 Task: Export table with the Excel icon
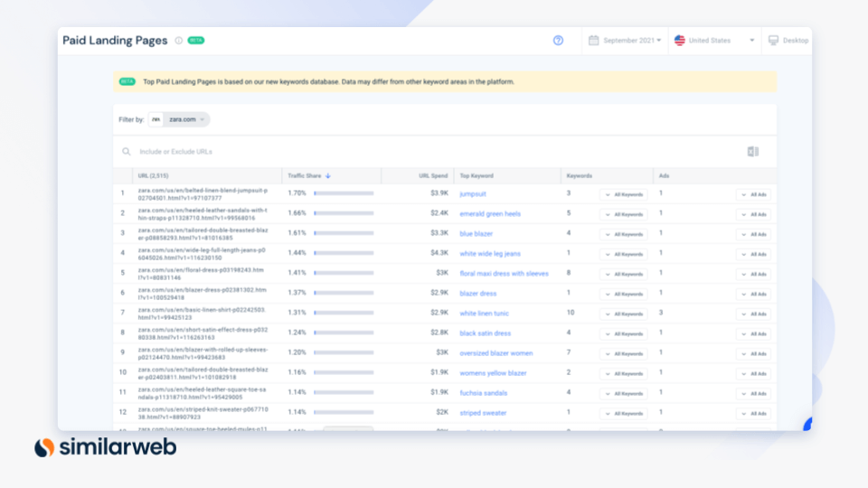[x=753, y=152]
